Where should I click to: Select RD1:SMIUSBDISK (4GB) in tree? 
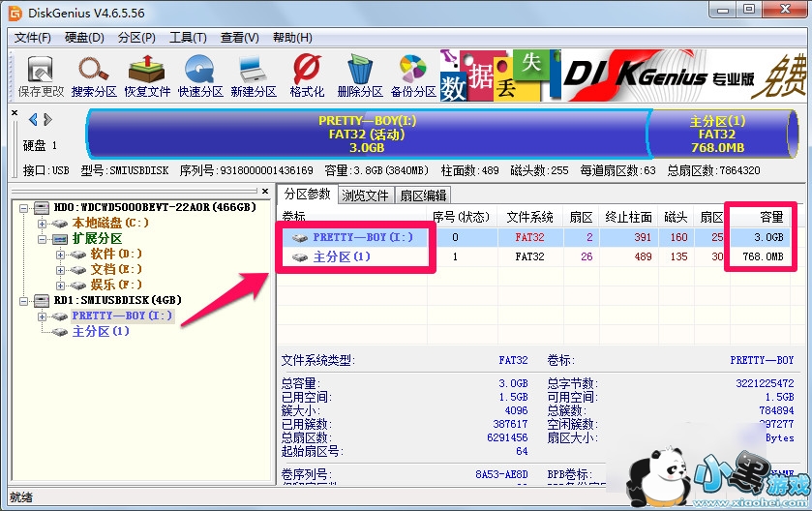(117, 300)
